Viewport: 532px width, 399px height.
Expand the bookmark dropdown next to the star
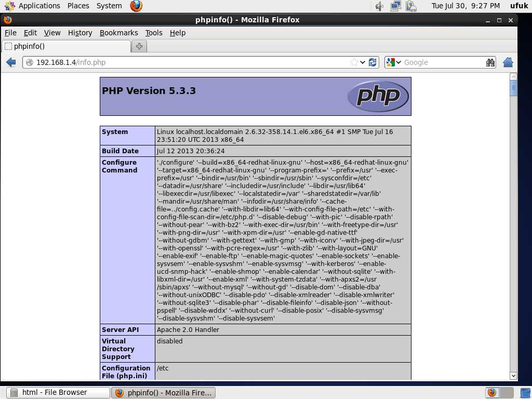click(362, 62)
